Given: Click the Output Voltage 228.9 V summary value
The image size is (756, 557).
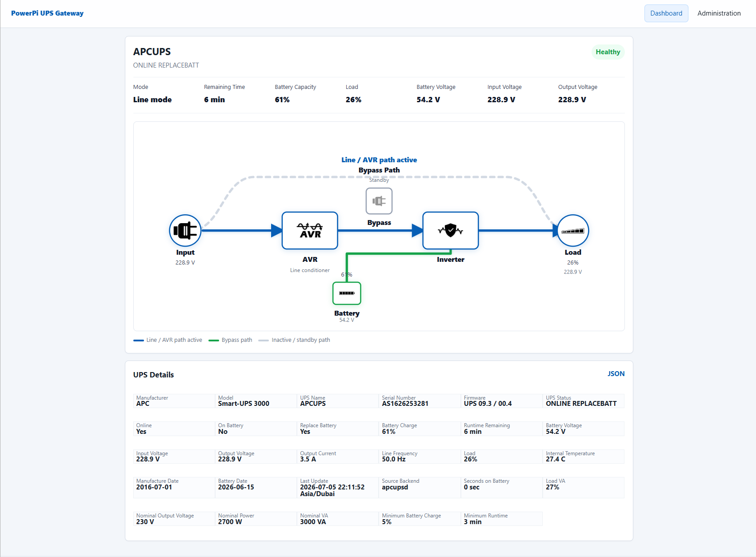Looking at the screenshot, I should 572,100.
